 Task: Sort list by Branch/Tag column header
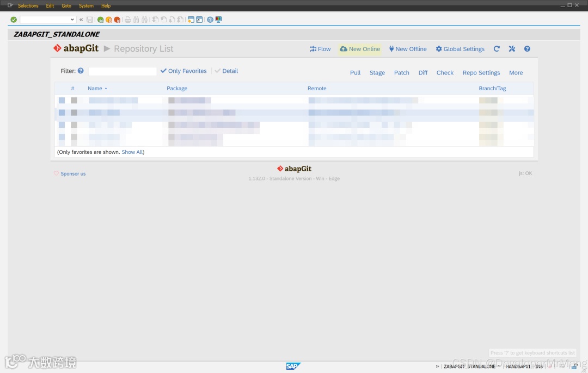492,89
